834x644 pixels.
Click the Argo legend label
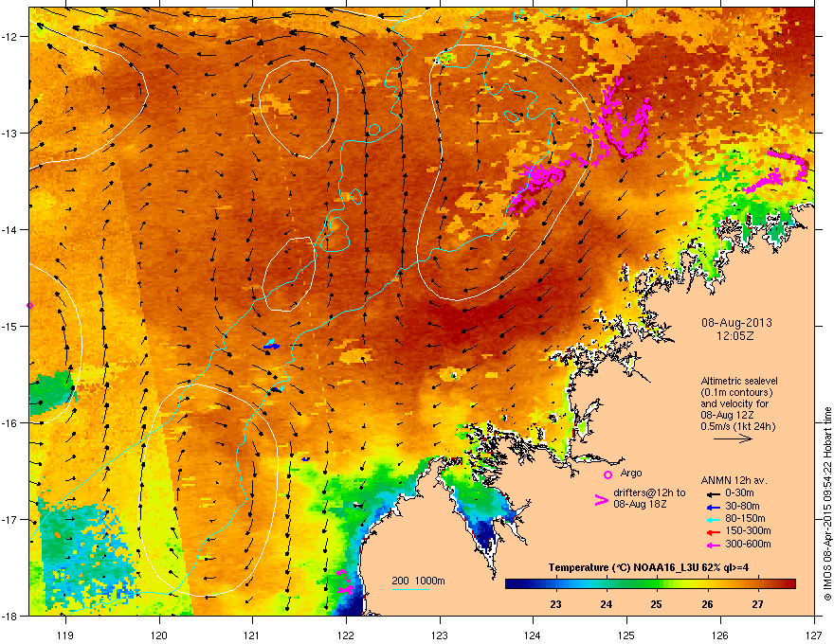coord(631,473)
